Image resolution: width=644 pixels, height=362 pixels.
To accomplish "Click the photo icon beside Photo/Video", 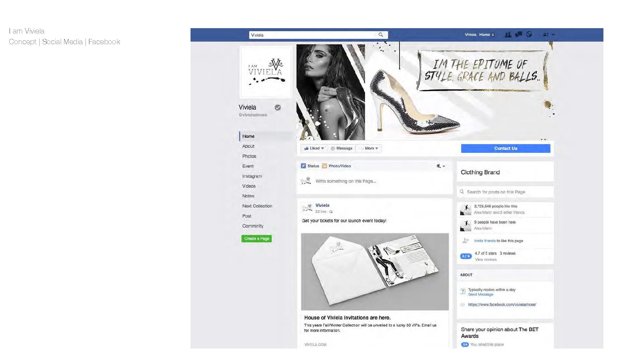I will pyautogui.click(x=324, y=166).
